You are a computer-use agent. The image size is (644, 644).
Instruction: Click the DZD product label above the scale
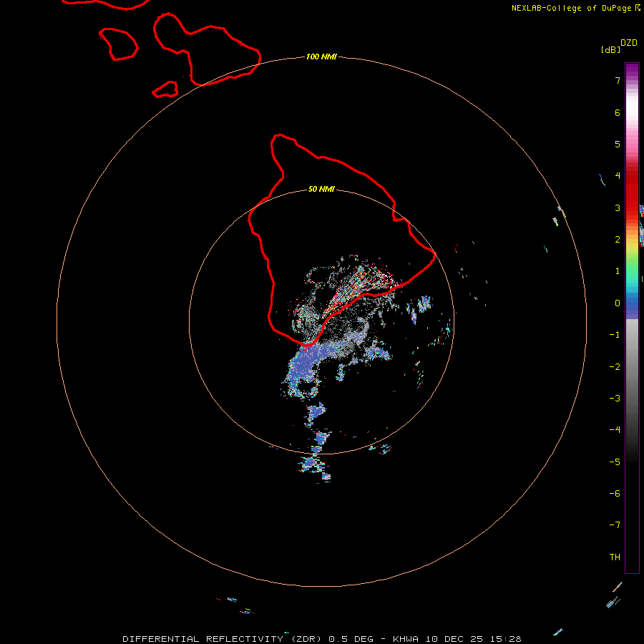tap(628, 43)
